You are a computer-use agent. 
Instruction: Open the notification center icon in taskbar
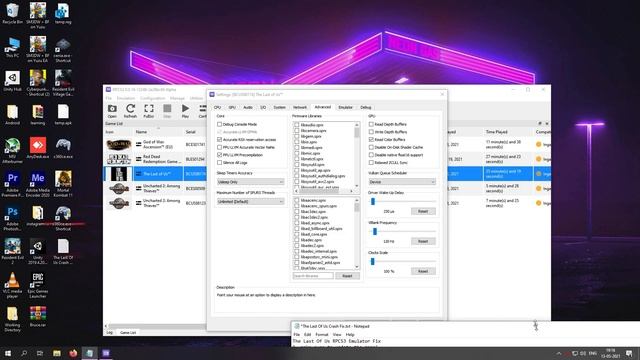(x=629, y=353)
